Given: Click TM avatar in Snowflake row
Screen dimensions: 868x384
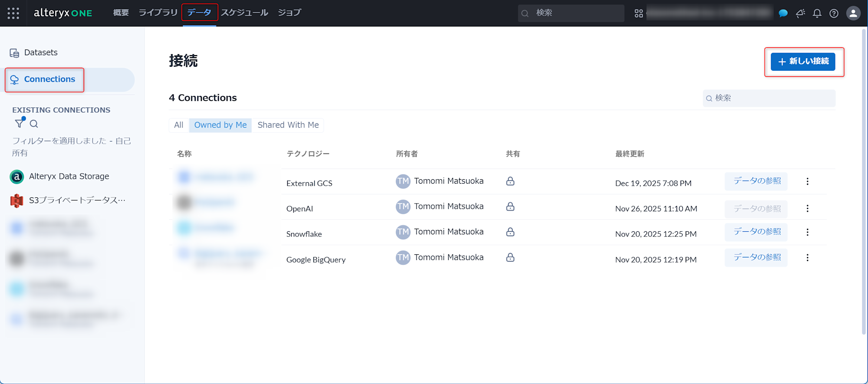Looking at the screenshot, I should point(403,232).
